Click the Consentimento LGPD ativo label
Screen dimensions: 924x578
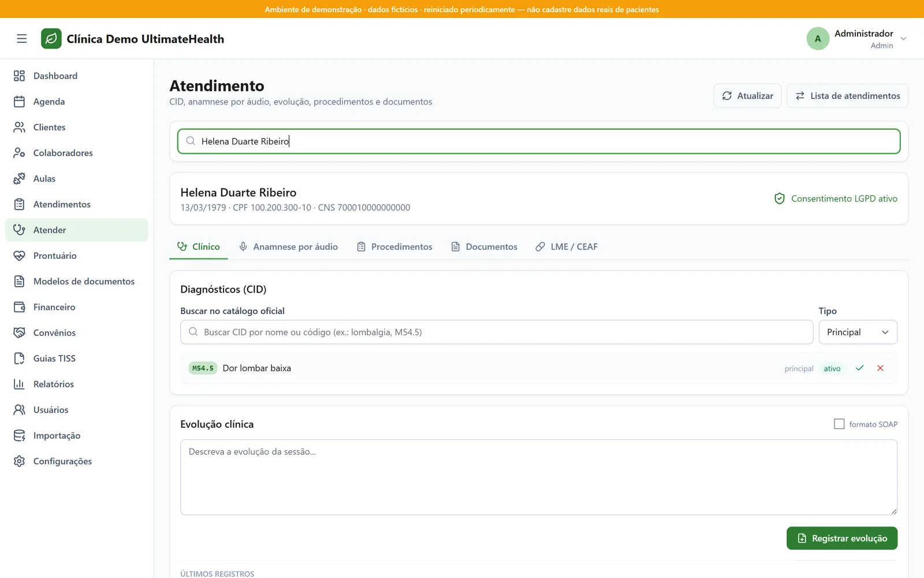[x=844, y=199]
